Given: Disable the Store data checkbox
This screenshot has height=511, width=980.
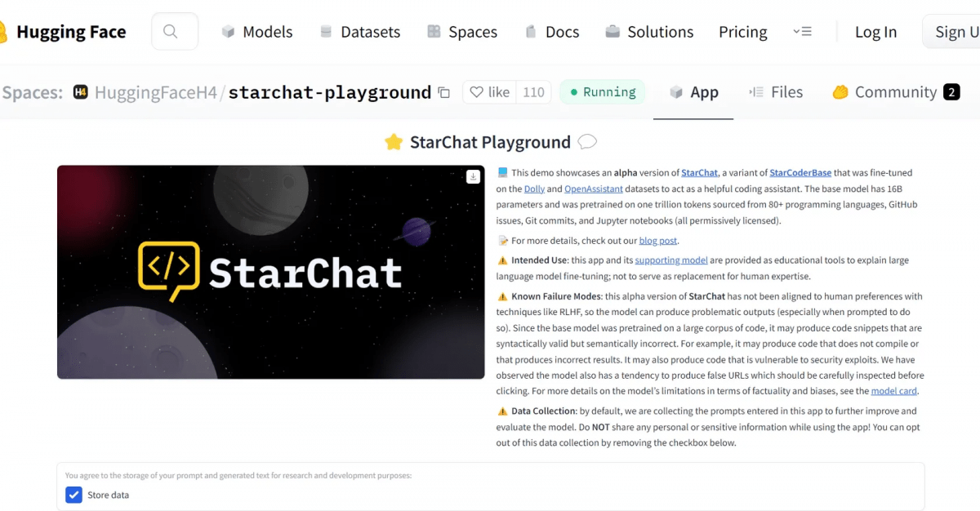Looking at the screenshot, I should [x=73, y=495].
